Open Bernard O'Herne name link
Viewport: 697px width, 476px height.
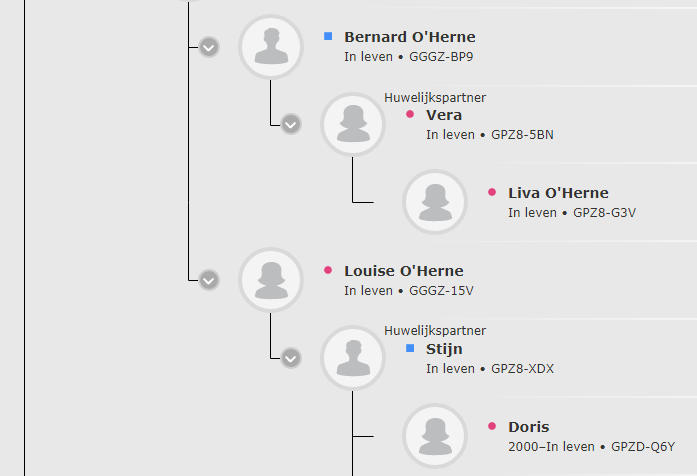(x=410, y=37)
